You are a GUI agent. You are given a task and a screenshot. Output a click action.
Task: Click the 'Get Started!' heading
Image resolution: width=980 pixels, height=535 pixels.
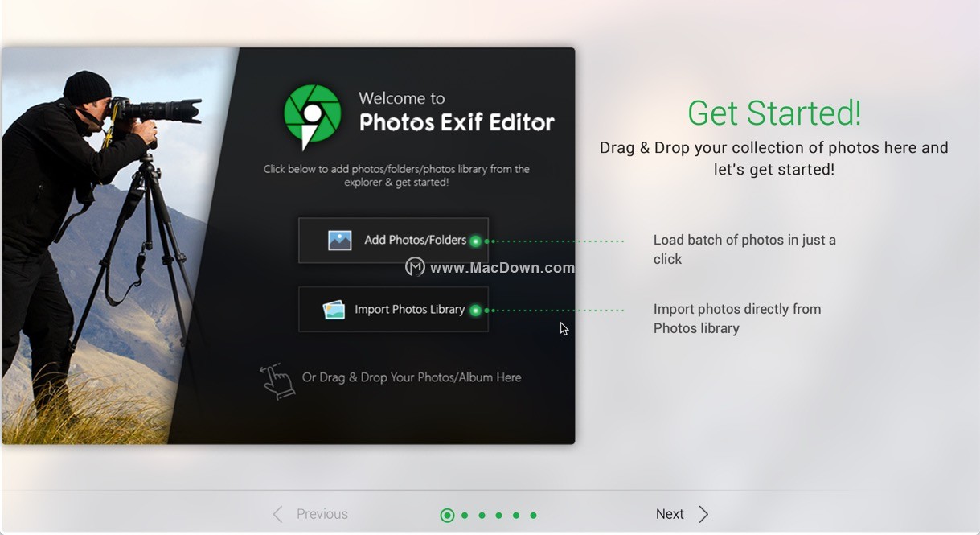click(774, 113)
